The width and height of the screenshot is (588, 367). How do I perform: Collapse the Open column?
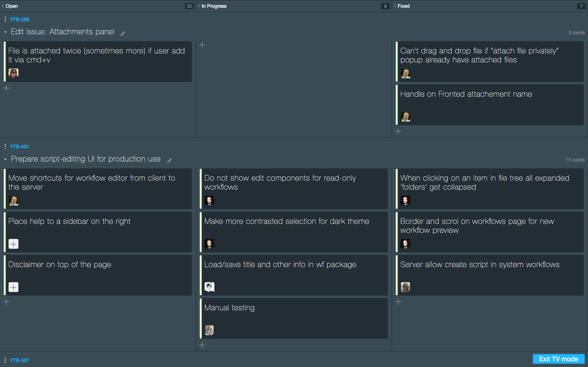[x=3, y=6]
